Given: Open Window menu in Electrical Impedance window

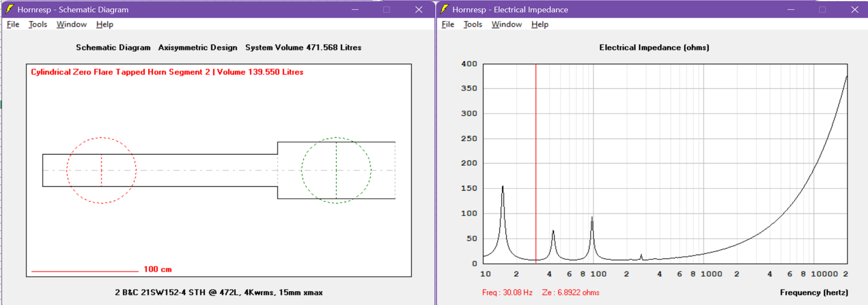Looking at the screenshot, I should (x=507, y=24).
